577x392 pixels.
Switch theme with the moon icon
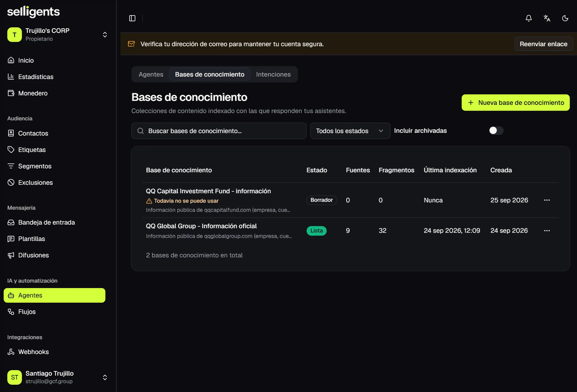pos(565,18)
